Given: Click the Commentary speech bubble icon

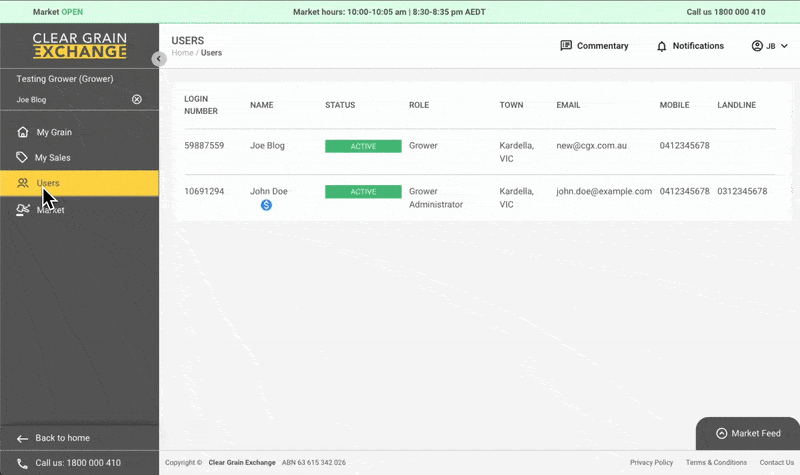Looking at the screenshot, I should [x=566, y=45].
